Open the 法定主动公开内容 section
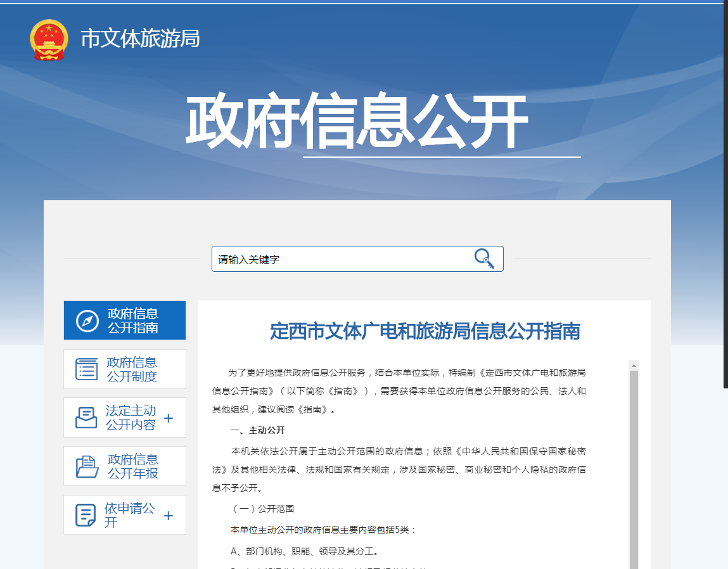 tap(131, 418)
